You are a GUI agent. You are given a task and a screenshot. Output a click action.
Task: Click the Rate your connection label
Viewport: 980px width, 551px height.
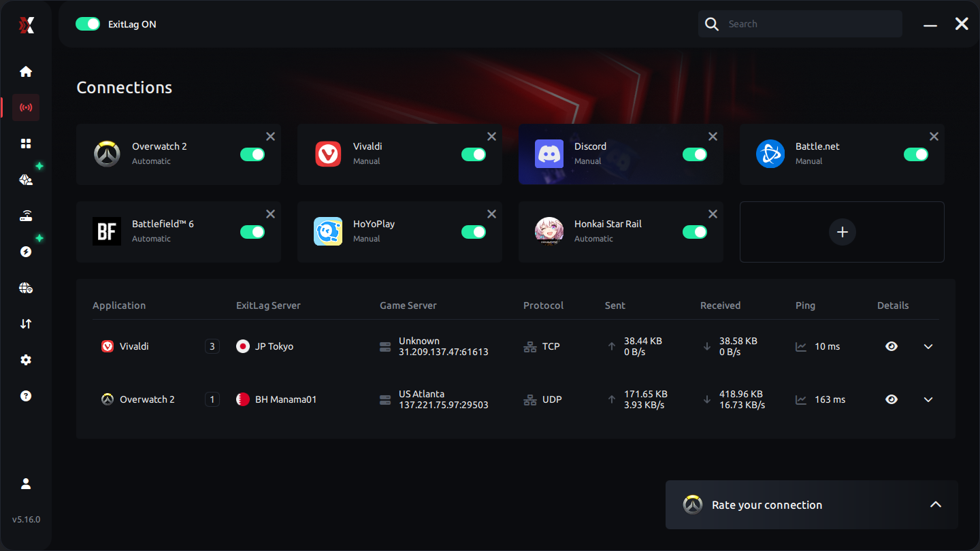point(767,505)
